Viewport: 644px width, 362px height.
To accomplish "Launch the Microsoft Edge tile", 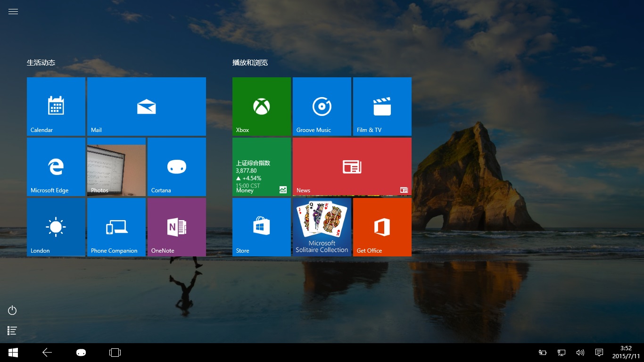I will click(x=56, y=167).
